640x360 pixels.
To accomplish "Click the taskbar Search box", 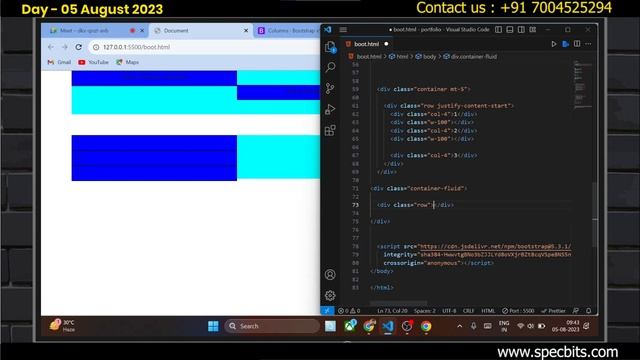I will tap(272, 326).
